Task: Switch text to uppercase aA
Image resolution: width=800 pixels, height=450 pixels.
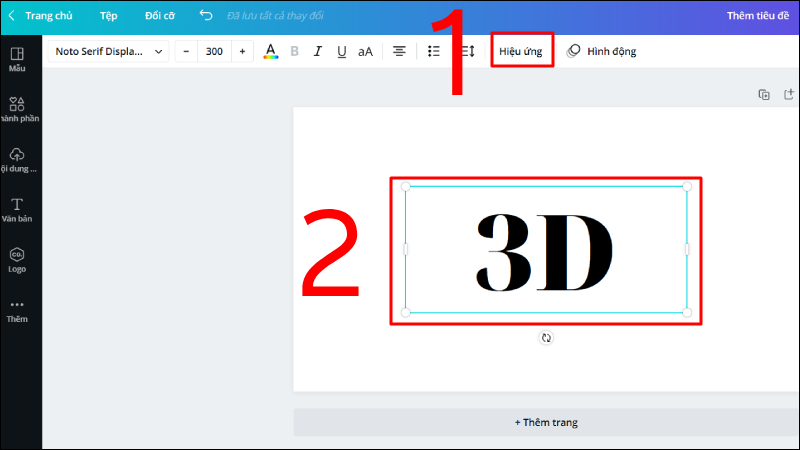Action: [366, 51]
